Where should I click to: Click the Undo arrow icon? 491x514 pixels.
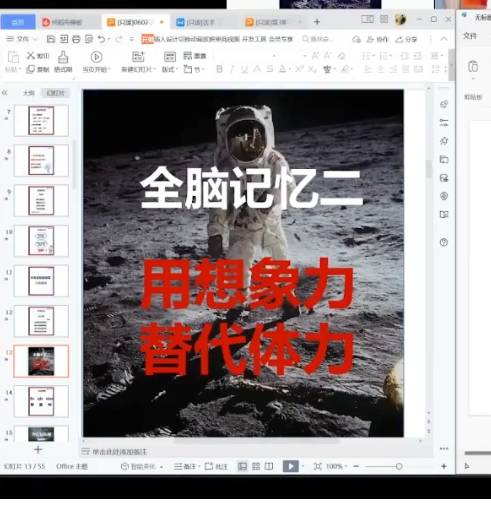pyautogui.click(x=101, y=39)
